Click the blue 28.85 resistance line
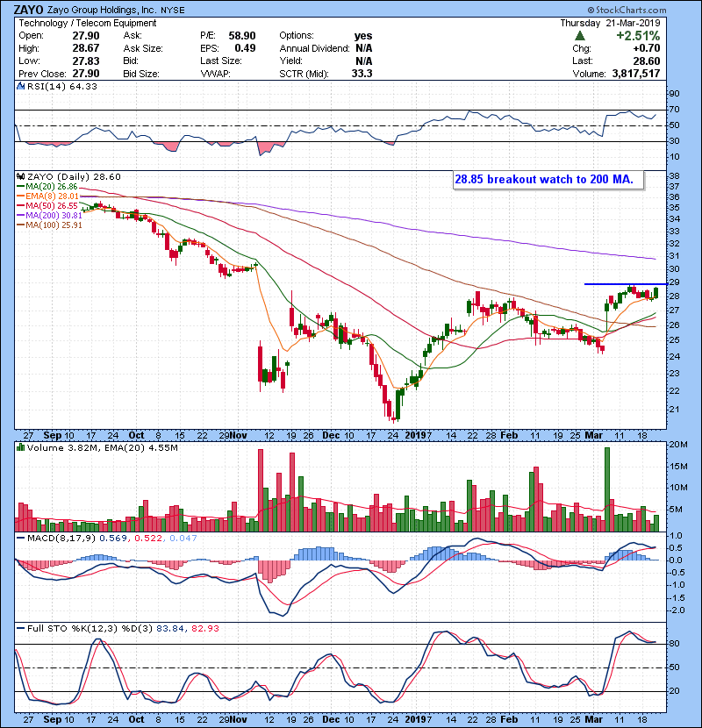Viewport: 702px width, 728px height. (626, 283)
